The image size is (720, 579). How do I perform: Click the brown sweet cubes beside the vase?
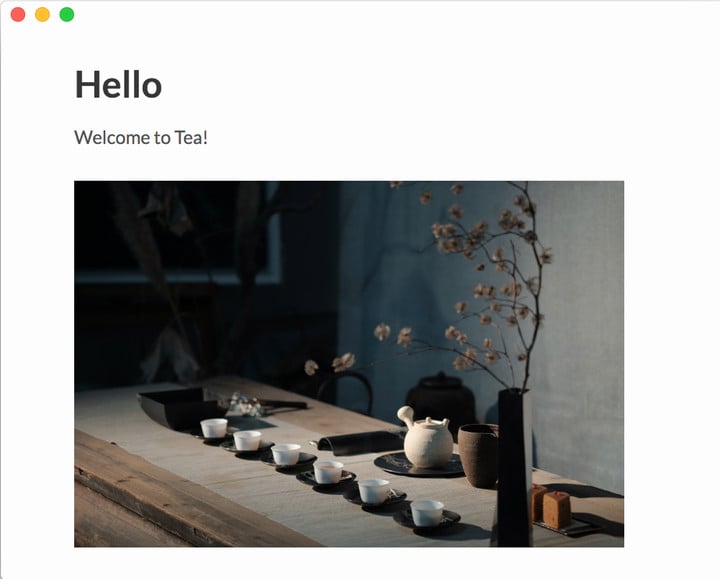(x=551, y=505)
